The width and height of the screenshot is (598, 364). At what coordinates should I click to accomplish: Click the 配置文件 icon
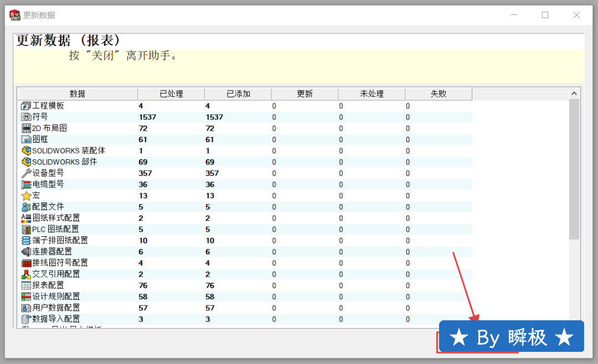pos(26,206)
